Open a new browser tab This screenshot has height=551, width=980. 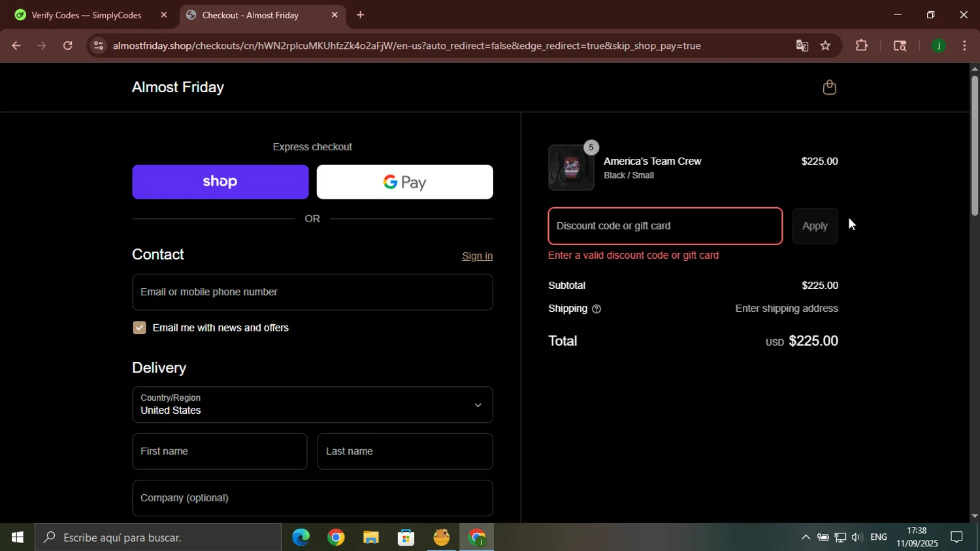(360, 15)
